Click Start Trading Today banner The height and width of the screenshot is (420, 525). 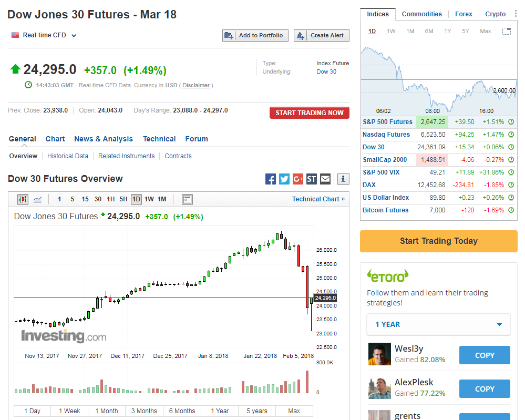pyautogui.click(x=439, y=241)
